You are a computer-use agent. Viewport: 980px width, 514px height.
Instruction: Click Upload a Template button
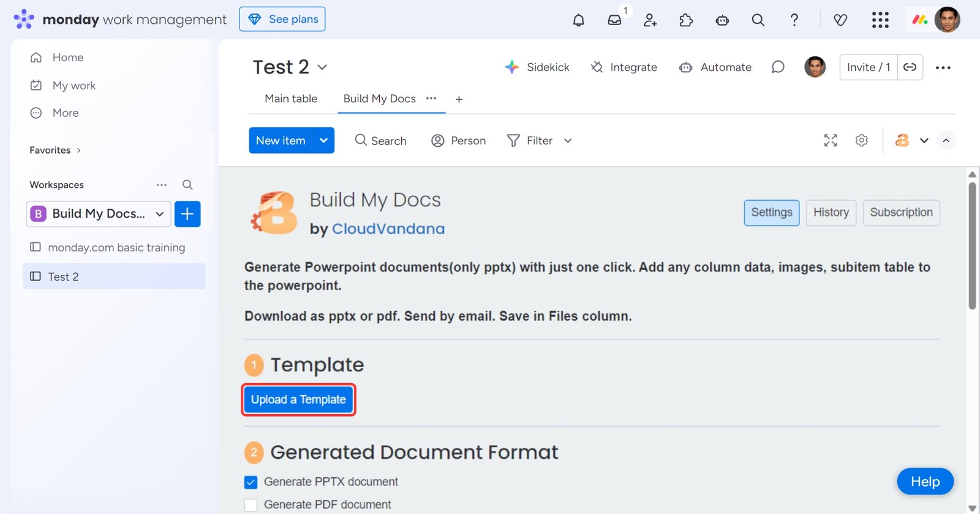click(298, 400)
